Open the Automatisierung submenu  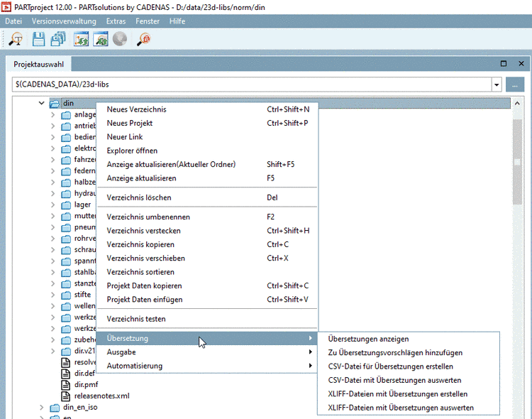[207, 366]
